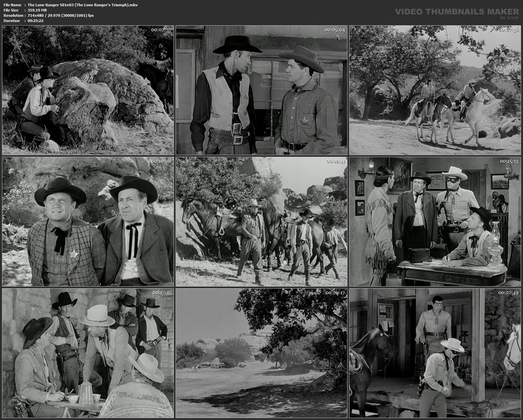Viewport: 523px width, 420px height.
Task: Open the thumbnail timestamped 00:10:08
Action: click(x=88, y=222)
